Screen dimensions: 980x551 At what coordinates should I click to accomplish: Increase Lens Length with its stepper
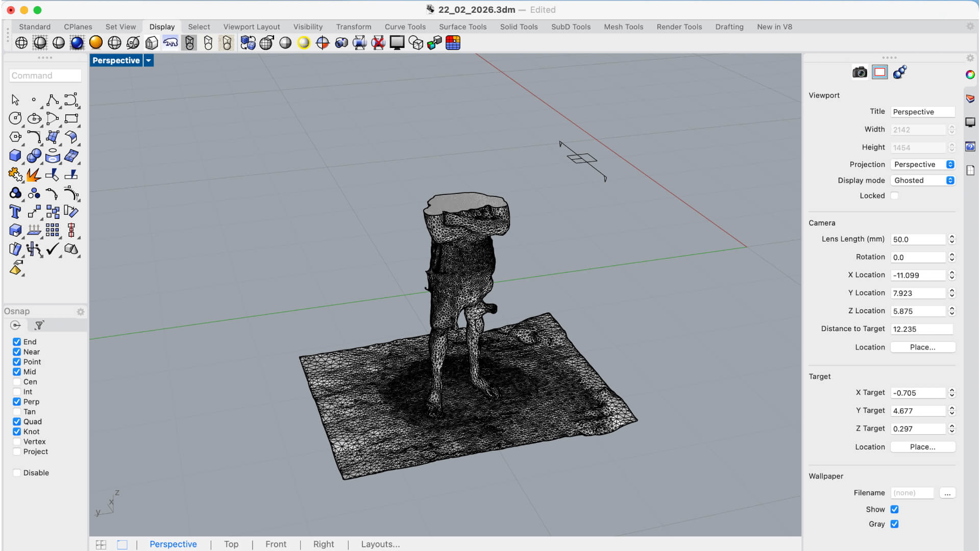pyautogui.click(x=951, y=236)
